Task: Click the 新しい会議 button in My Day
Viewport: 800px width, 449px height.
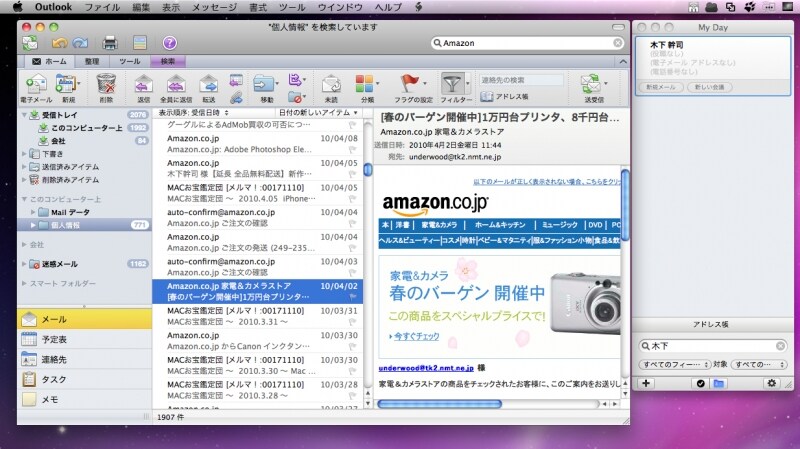Action: (x=709, y=87)
